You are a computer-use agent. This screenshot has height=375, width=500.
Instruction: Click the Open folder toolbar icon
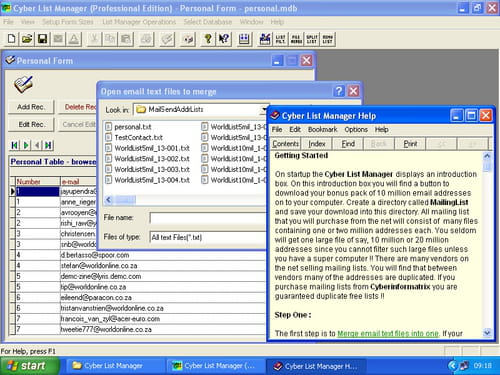[x=27, y=39]
